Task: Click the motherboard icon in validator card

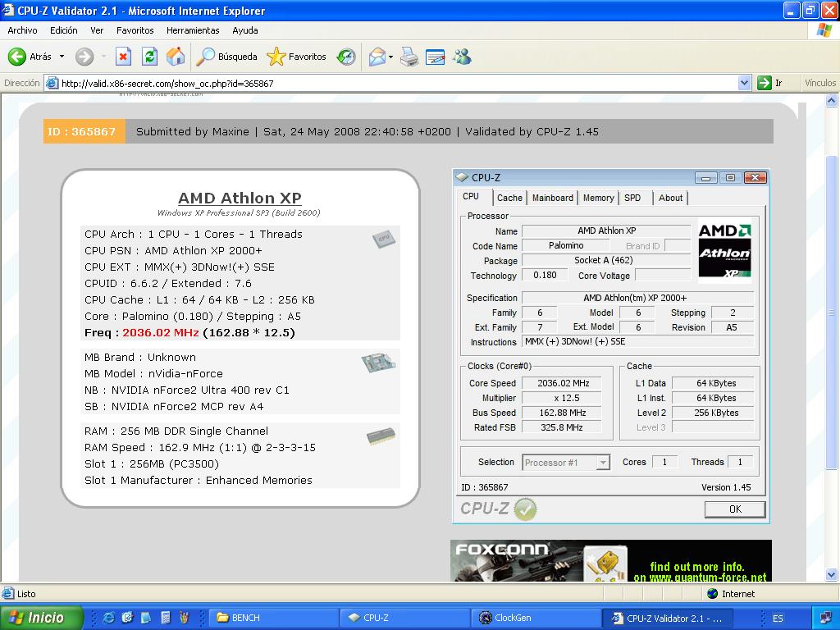Action: coord(378,363)
